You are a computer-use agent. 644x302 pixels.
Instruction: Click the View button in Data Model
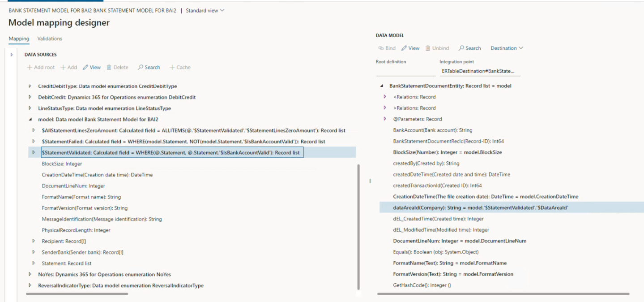click(410, 48)
